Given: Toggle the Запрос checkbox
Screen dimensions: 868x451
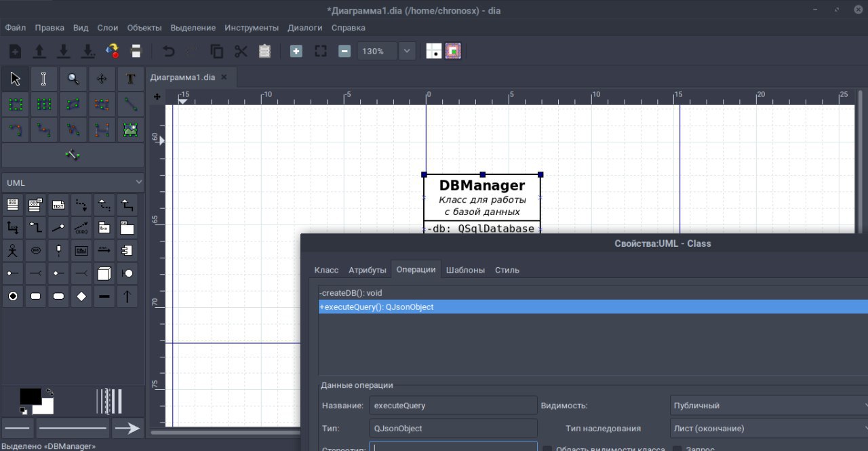Looking at the screenshot, I should coord(677,449).
